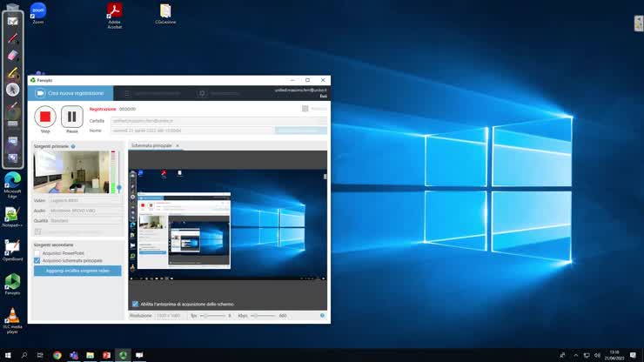Click Aggiungi un'altra sorgente video button
Screen dimensions: 644x362
pos(77,271)
